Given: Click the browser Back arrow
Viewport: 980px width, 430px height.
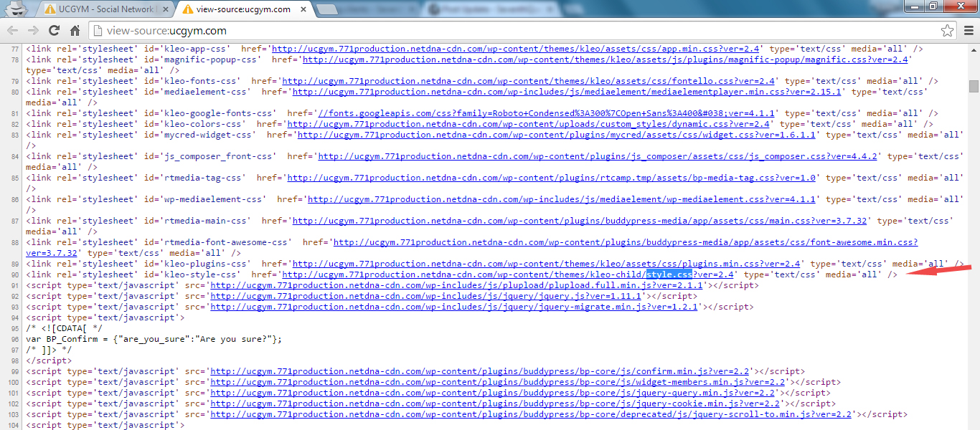Looking at the screenshot, I should click(13, 31).
